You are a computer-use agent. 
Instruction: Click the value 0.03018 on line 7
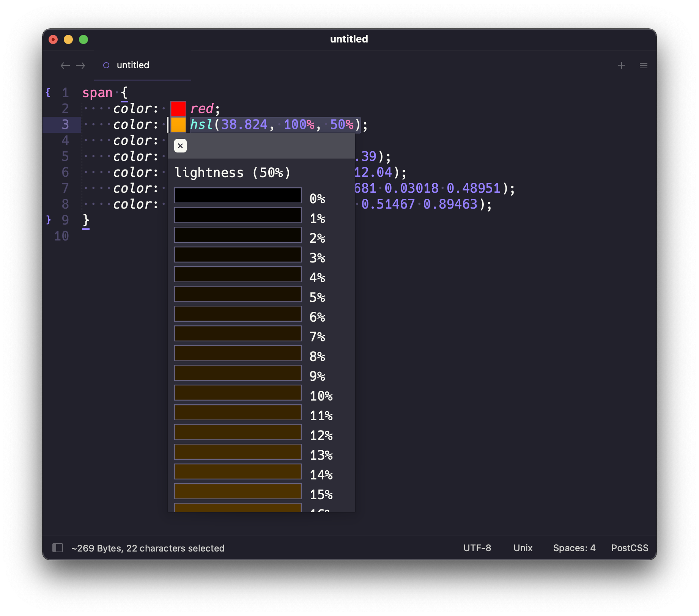(411, 188)
